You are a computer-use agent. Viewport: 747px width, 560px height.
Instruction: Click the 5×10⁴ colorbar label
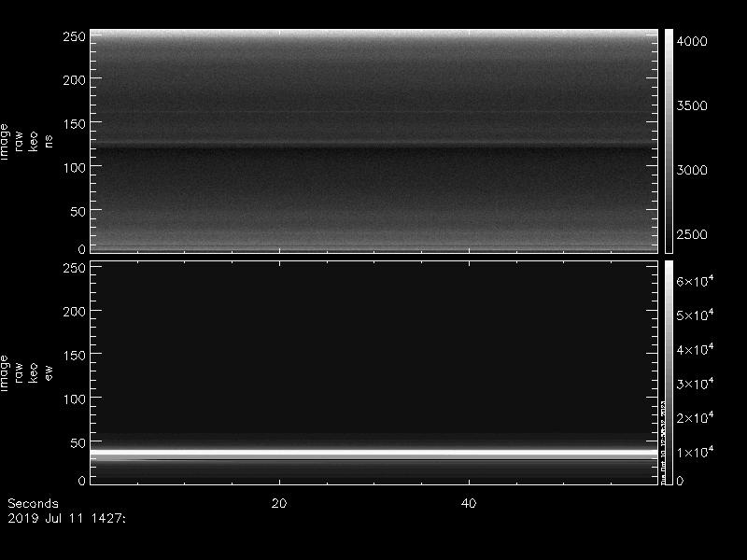(x=695, y=315)
